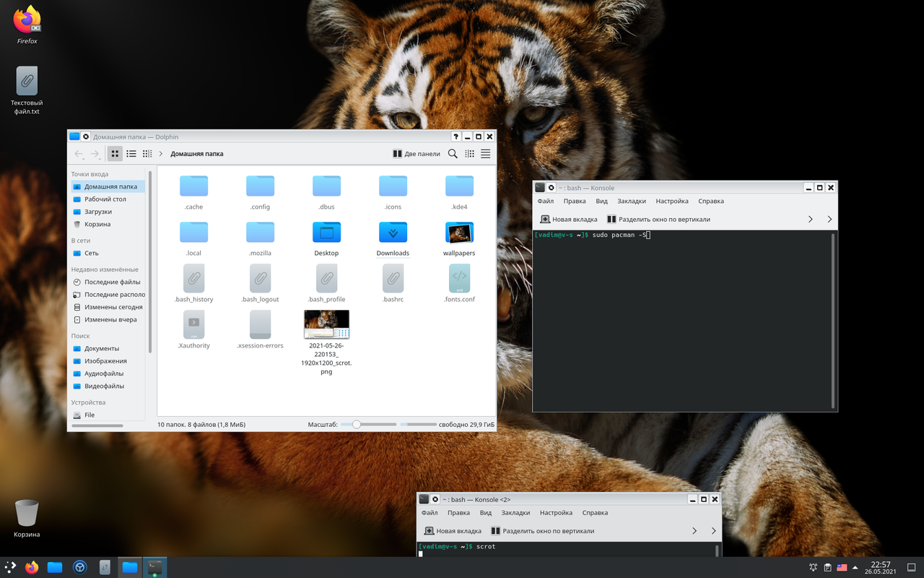The height and width of the screenshot is (578, 924).
Task: Open Dolphin view display settings icon
Action: (470, 154)
